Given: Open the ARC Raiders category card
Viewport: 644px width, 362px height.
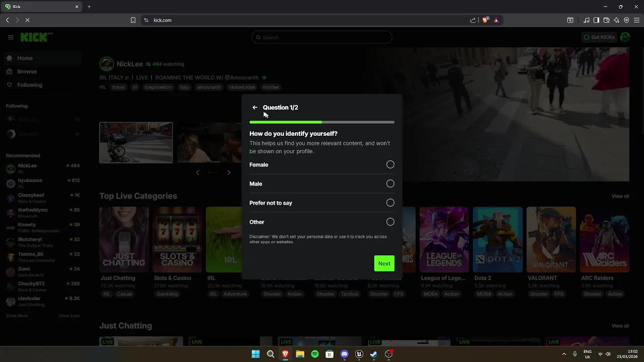Looking at the screenshot, I should pos(604,239).
